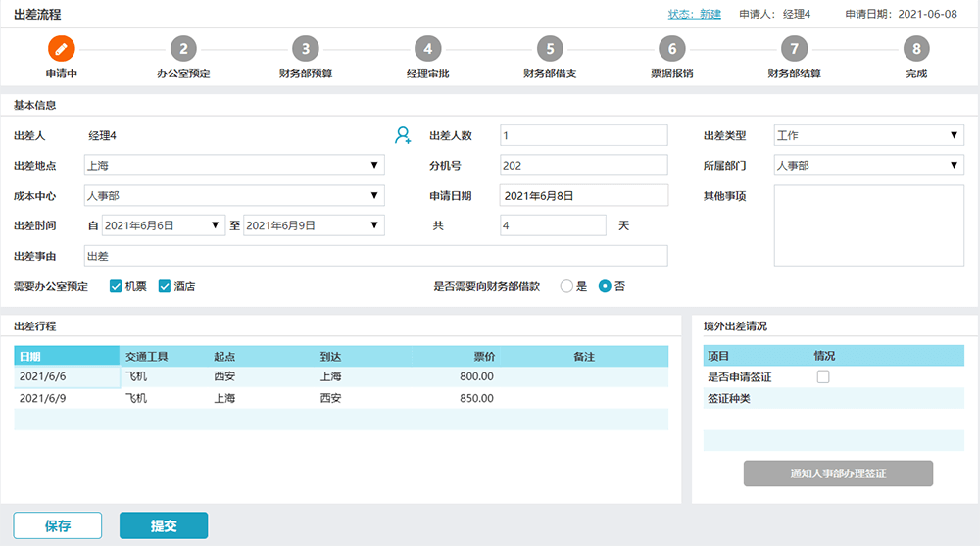Image resolution: width=980 pixels, height=546 pixels.
Task: Click the 日期 column header
Action: pyautogui.click(x=67, y=357)
